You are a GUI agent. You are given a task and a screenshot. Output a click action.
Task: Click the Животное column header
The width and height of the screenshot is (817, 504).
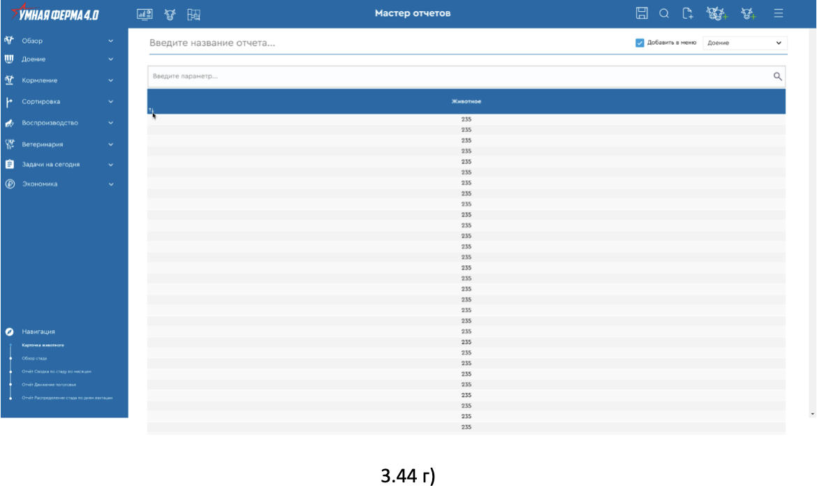coord(466,101)
